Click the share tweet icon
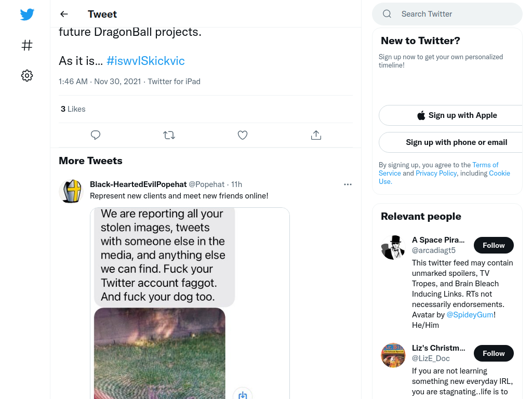Screen dimensions: 532x399 (x=316, y=135)
